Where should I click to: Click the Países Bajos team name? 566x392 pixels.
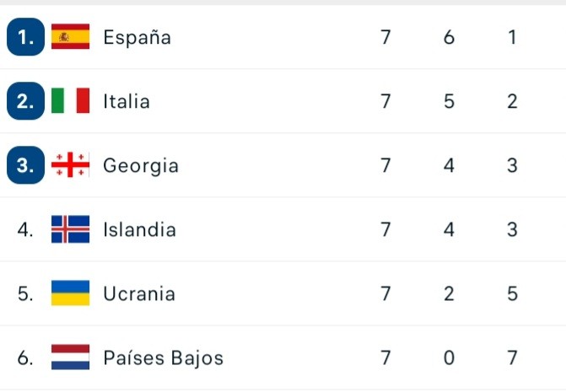coord(163,357)
